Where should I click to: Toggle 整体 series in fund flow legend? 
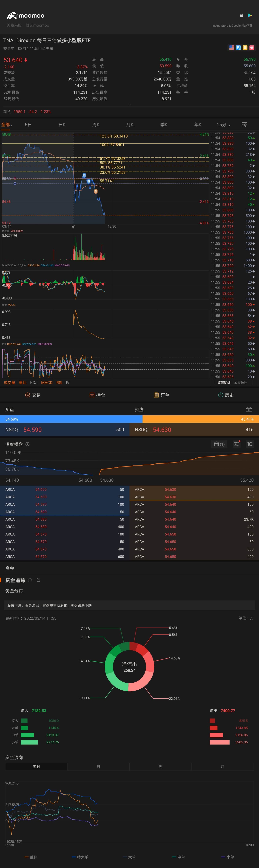tap(31, 857)
